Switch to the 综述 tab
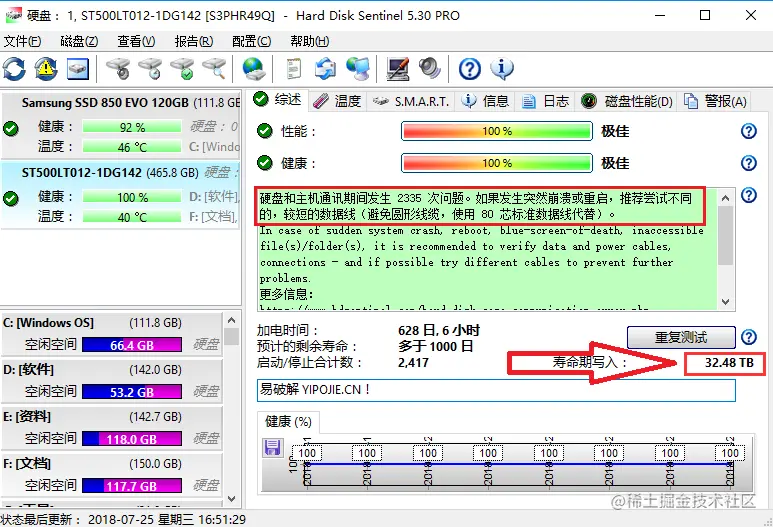Viewport: 773px width, 527px height. point(278,100)
